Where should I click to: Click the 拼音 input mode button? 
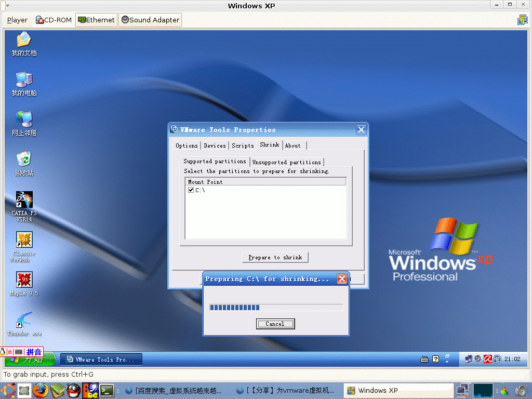34,352
